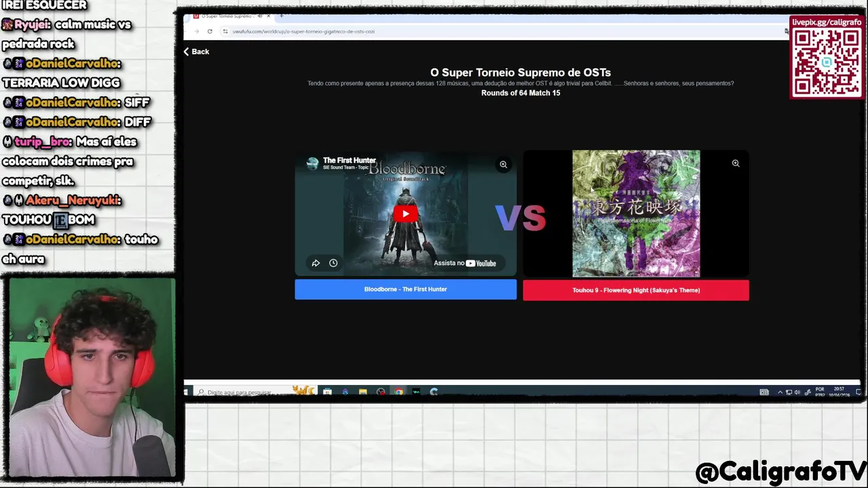
Task: Click the Watch Later clock icon
Action: (x=333, y=263)
